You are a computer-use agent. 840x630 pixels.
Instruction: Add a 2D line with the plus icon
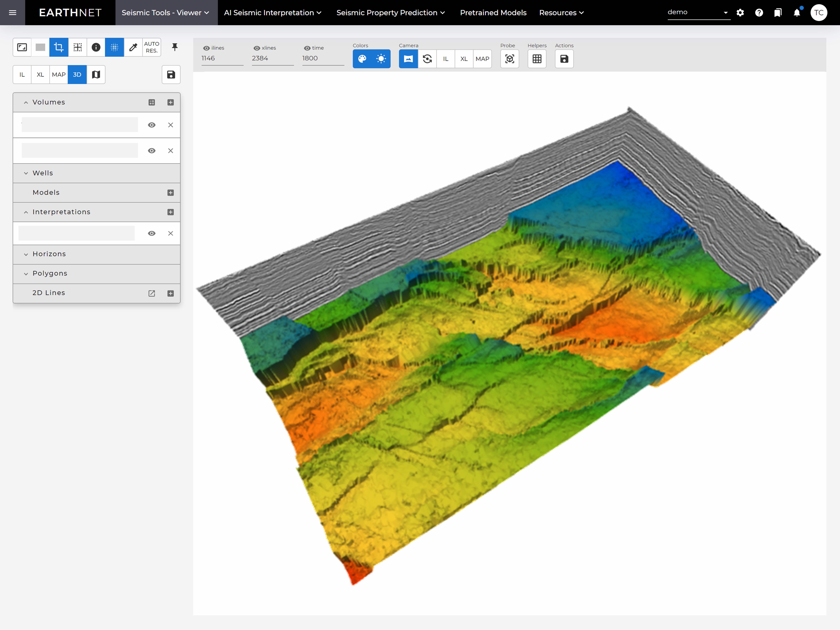[170, 293]
